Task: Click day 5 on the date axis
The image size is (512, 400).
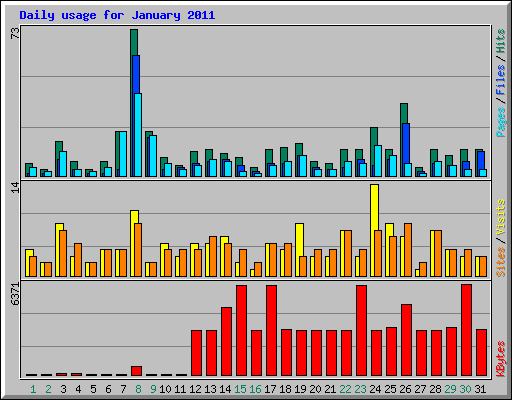Action: [x=93, y=389]
